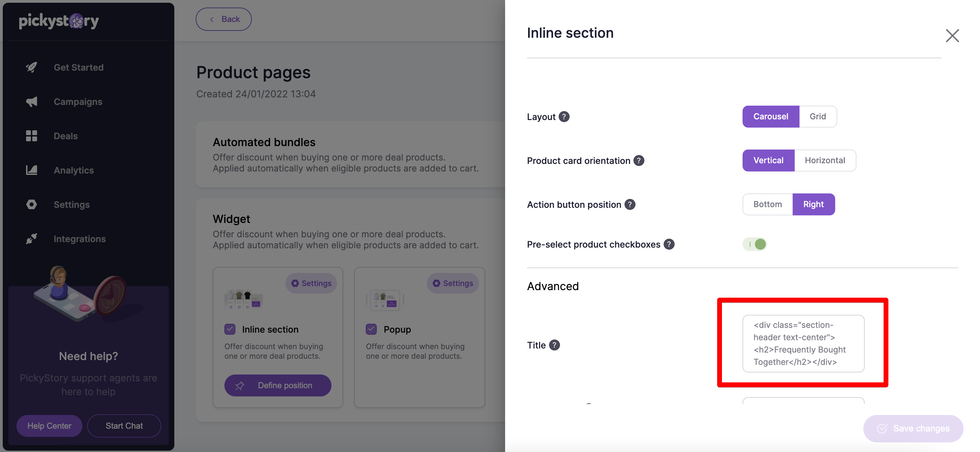Set action button position to Bottom
Viewport: 980px width, 452px height.
[x=767, y=204]
